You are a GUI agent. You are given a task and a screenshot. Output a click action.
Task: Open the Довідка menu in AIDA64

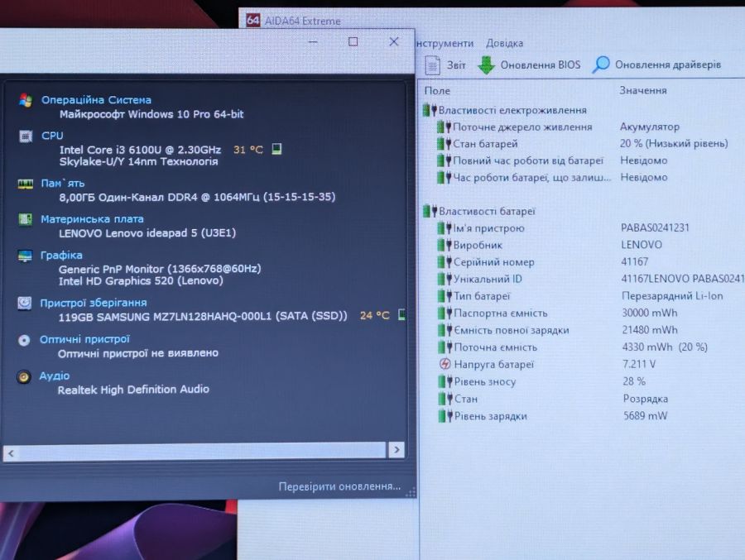point(505,43)
